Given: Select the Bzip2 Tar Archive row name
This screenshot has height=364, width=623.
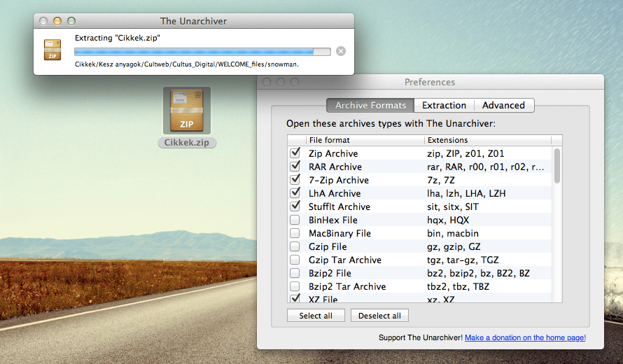Looking at the screenshot, I should pos(347,286).
